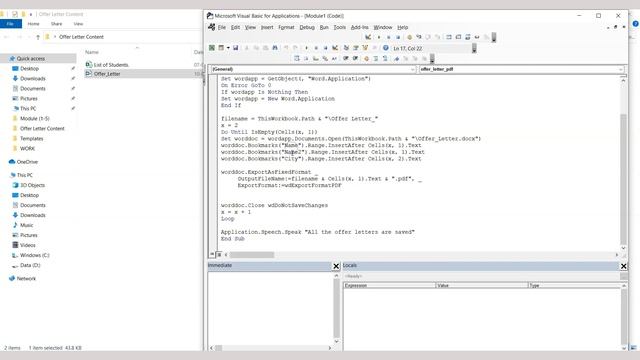Image resolution: width=640 pixels, height=360 pixels.
Task: Close the Locals window pane
Action: pyautogui.click(x=623, y=266)
